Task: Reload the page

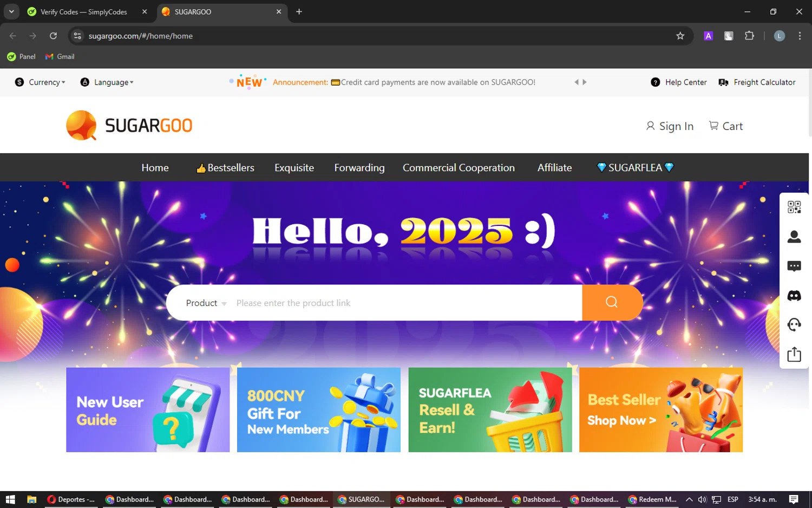Action: 53,36
